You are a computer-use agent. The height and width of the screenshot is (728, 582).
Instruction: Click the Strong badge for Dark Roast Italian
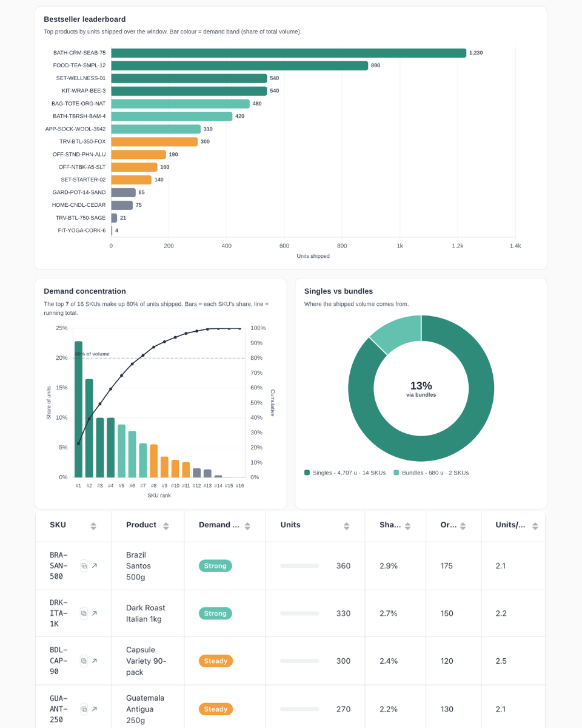[215, 613]
